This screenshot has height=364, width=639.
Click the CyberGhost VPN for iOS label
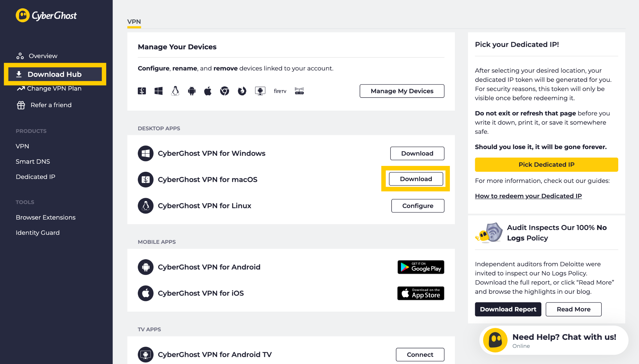click(201, 293)
